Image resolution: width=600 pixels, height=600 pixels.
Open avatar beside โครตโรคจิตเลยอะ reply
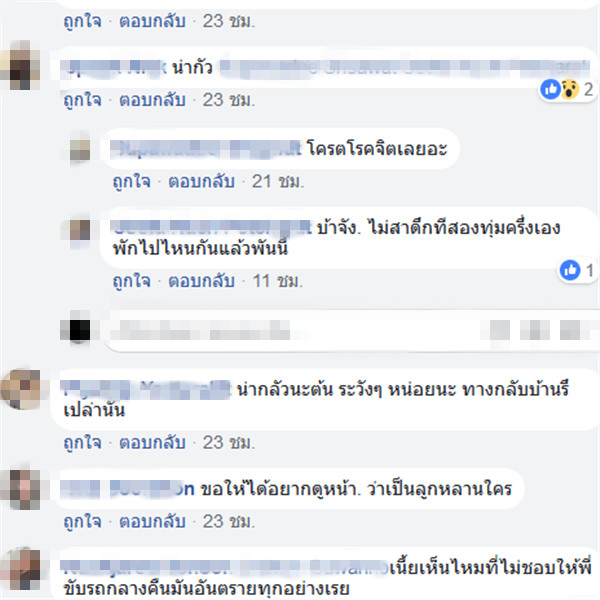pos(80,149)
